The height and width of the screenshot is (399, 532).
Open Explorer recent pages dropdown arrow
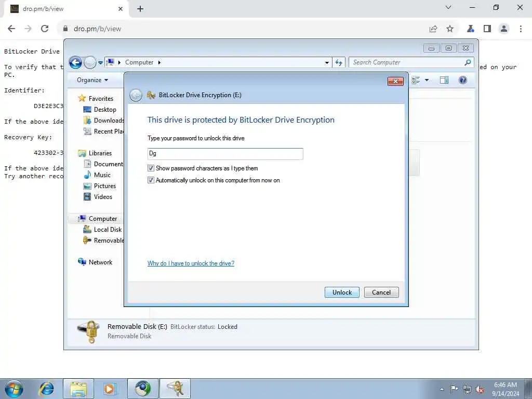(x=100, y=63)
